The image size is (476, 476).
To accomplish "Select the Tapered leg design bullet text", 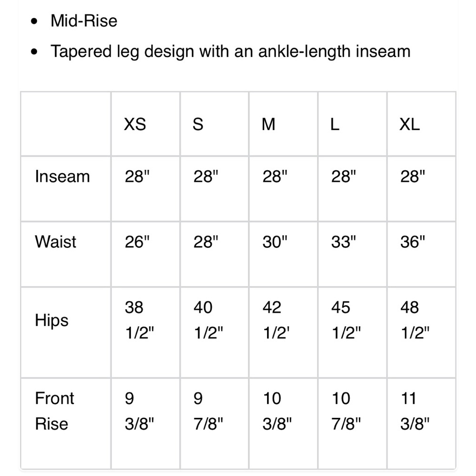I will point(230,51).
